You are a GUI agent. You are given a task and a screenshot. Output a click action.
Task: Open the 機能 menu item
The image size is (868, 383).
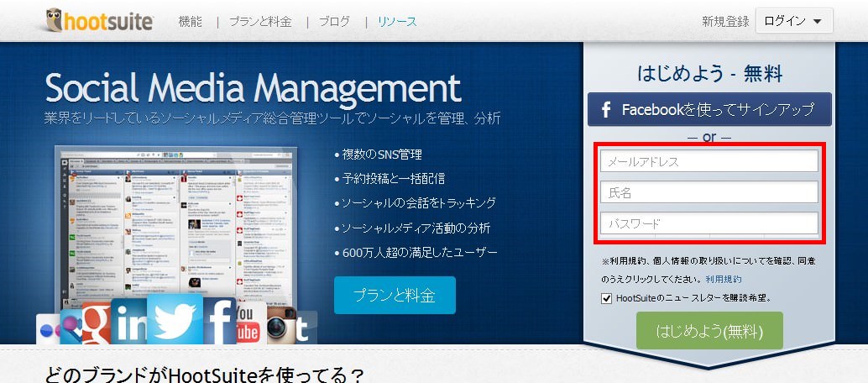click(191, 22)
